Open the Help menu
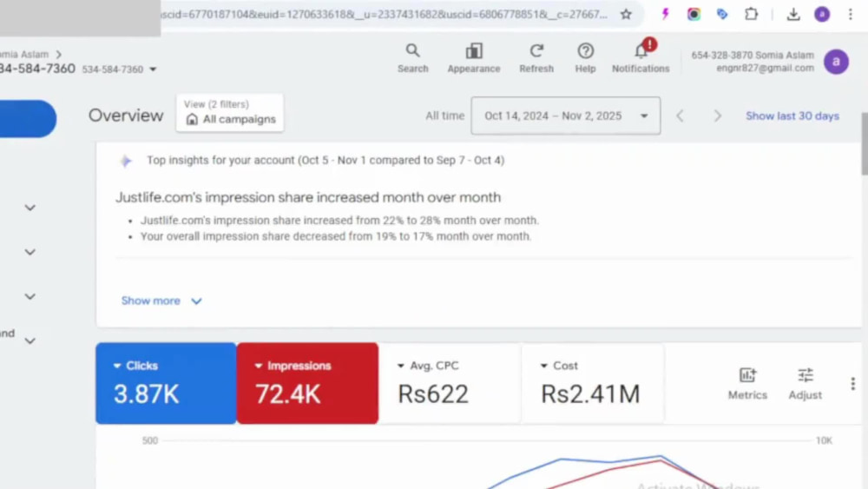 pos(585,58)
